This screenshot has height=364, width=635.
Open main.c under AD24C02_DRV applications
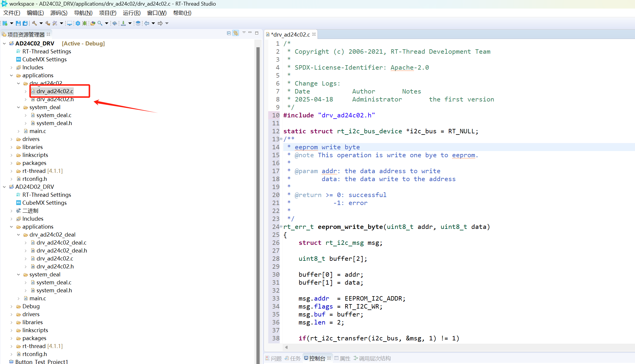coord(38,131)
